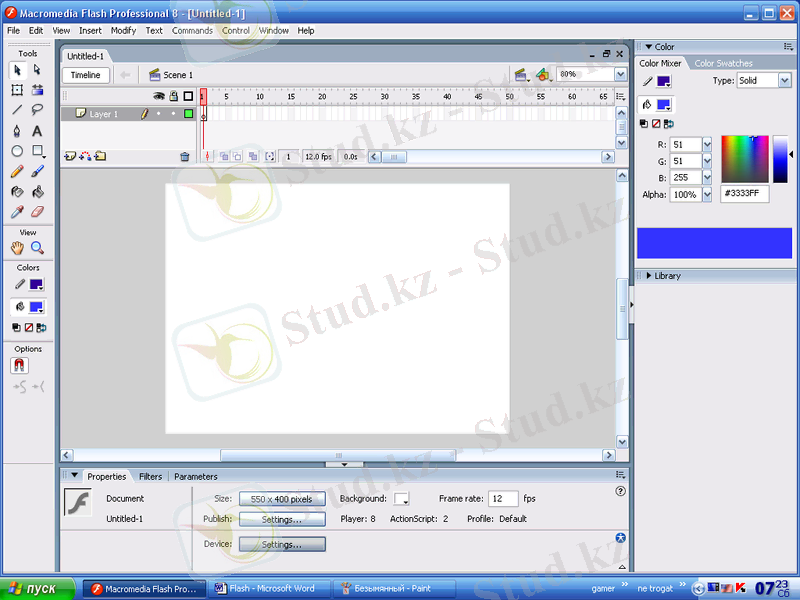Select the Ink Bottle tool

coord(17,192)
